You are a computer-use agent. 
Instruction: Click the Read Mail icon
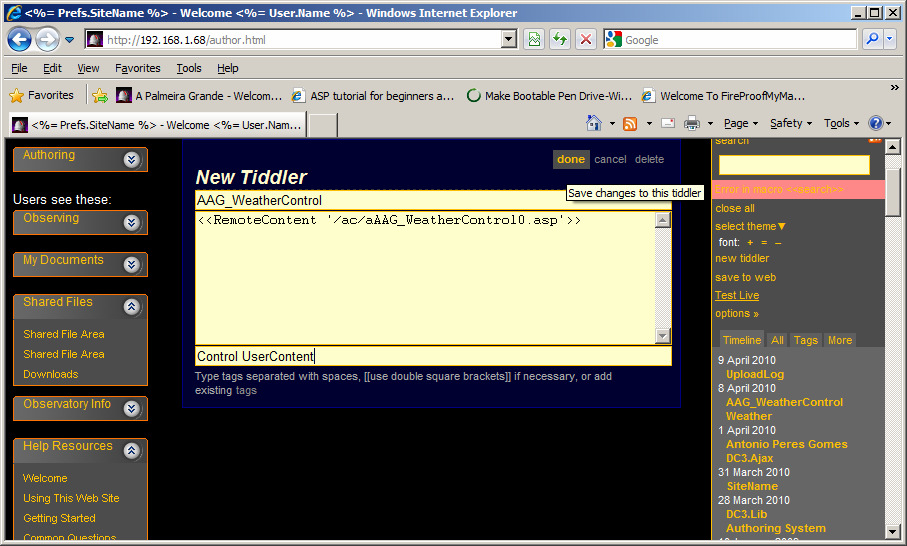pos(668,123)
